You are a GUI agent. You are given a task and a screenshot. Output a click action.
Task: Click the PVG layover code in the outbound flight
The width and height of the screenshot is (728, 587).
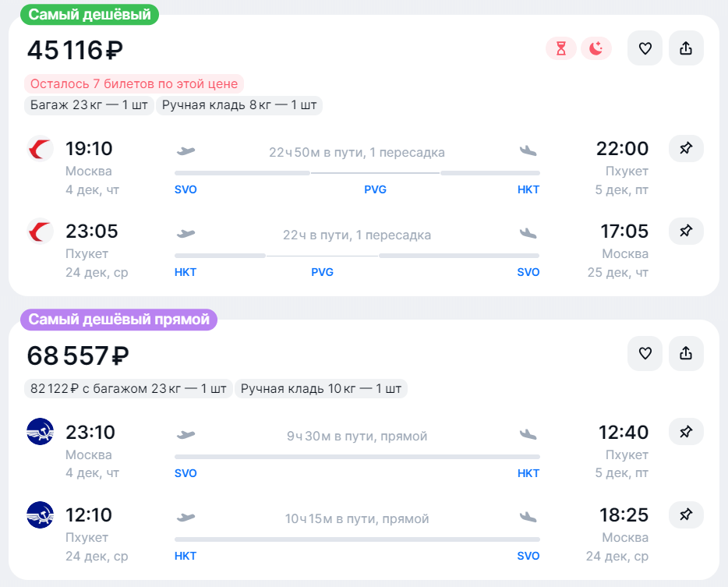[375, 189]
